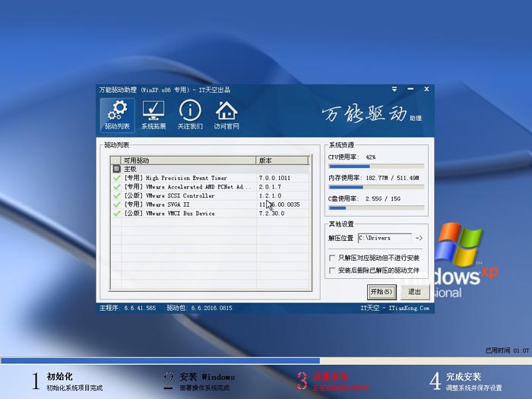The image size is (532, 399).
Task: Toggle checkmark for High Precision Event Timer
Action: coord(117,178)
